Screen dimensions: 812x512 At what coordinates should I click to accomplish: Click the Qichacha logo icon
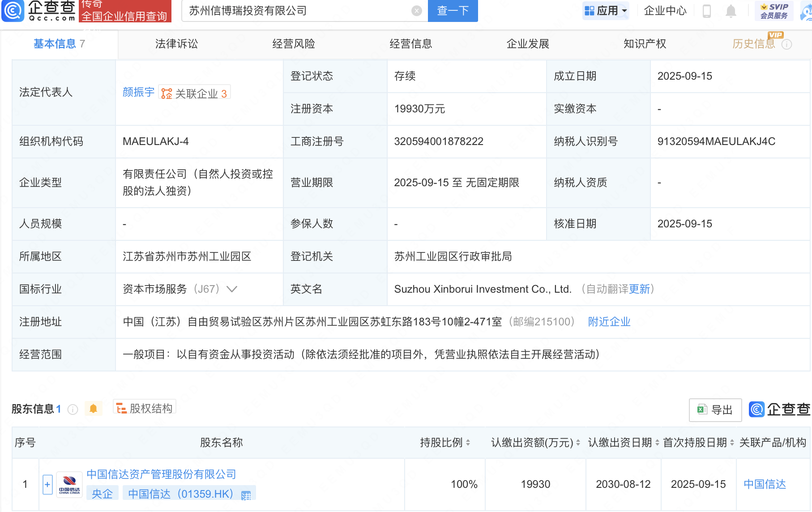(13, 11)
